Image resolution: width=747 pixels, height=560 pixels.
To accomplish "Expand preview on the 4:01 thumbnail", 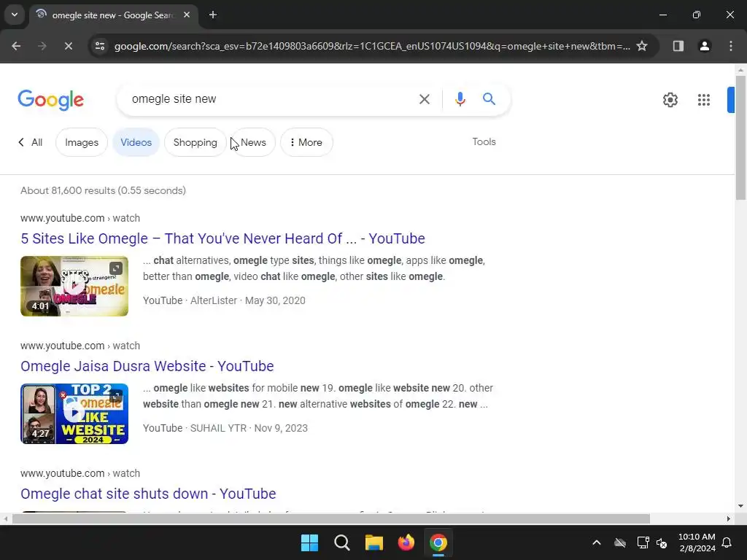I will pos(116,268).
